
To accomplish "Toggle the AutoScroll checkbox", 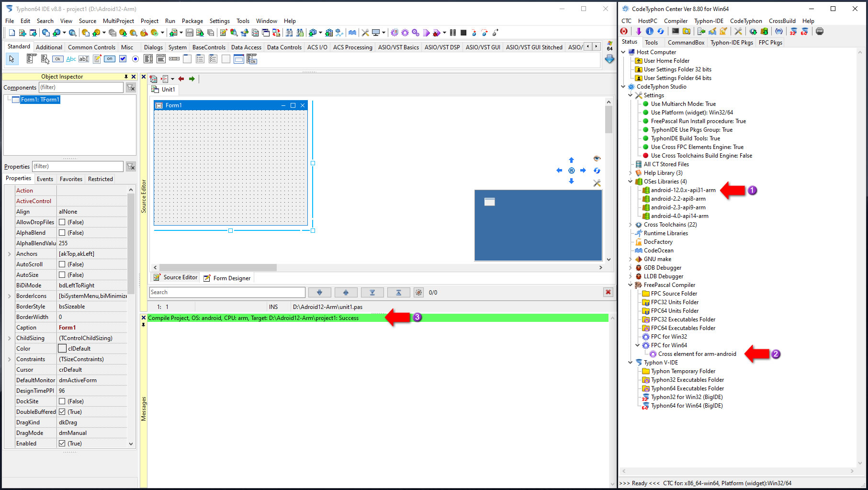I will coord(62,264).
